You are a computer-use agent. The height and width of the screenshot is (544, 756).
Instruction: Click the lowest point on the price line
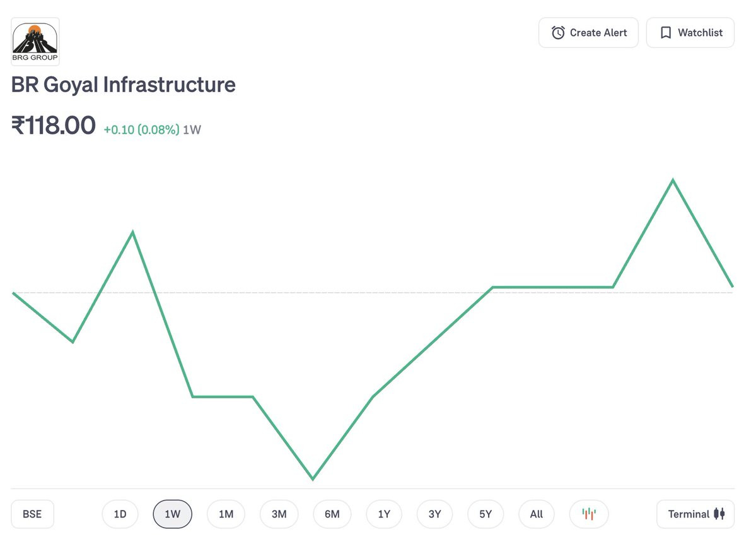click(x=313, y=479)
